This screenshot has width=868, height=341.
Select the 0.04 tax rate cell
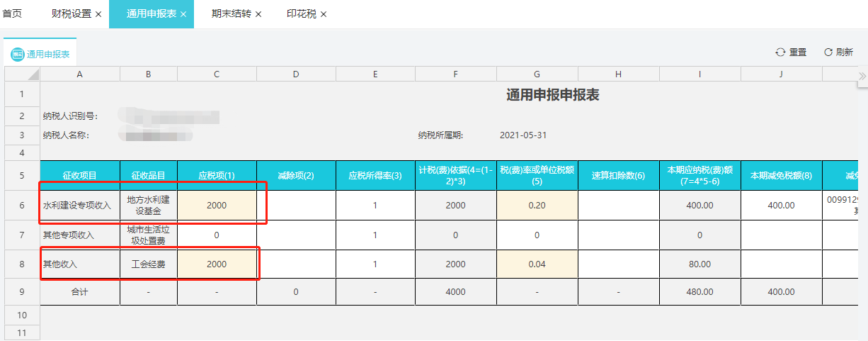coord(537,264)
